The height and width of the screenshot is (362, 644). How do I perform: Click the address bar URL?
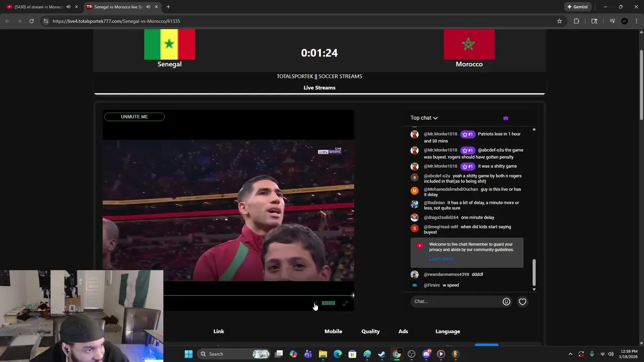pyautogui.click(x=116, y=21)
